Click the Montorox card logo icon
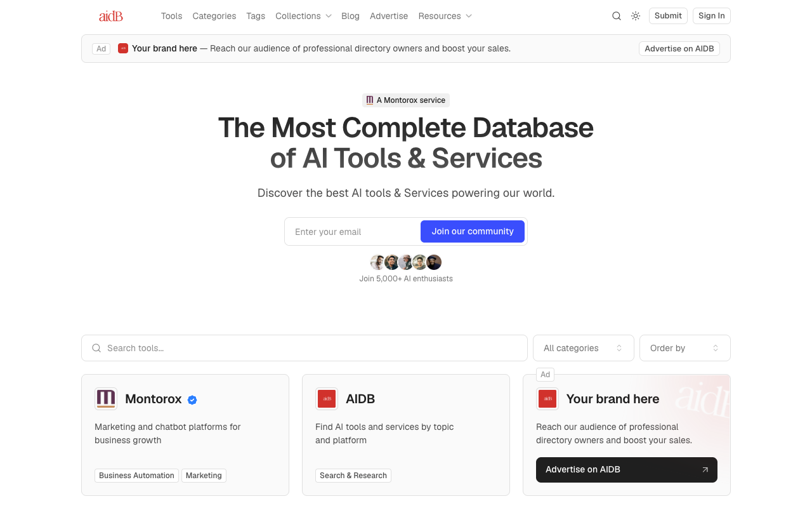 pyautogui.click(x=106, y=399)
